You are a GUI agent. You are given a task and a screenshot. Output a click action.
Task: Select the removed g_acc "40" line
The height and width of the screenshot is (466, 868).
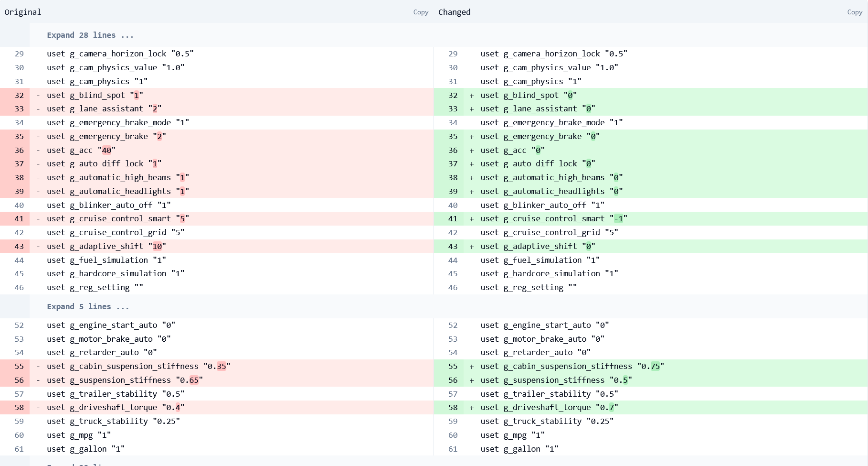(81, 150)
